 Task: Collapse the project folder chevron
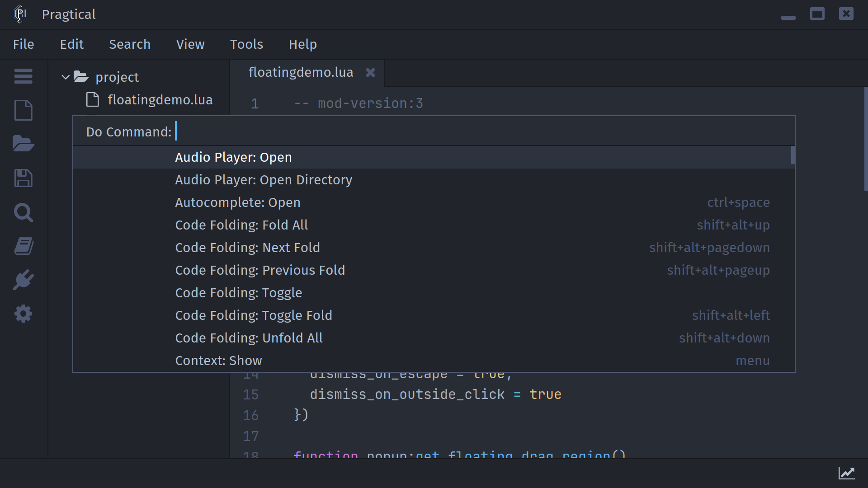pos(66,77)
